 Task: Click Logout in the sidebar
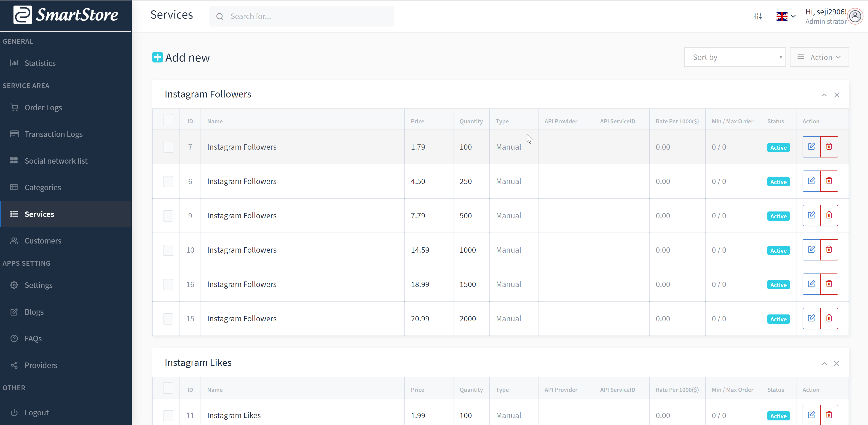[x=66, y=413]
